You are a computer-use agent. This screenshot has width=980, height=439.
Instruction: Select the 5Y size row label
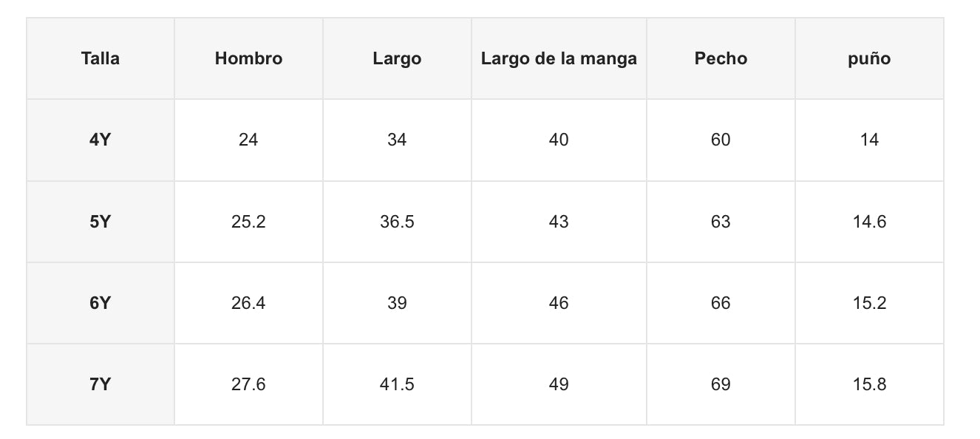101,222
